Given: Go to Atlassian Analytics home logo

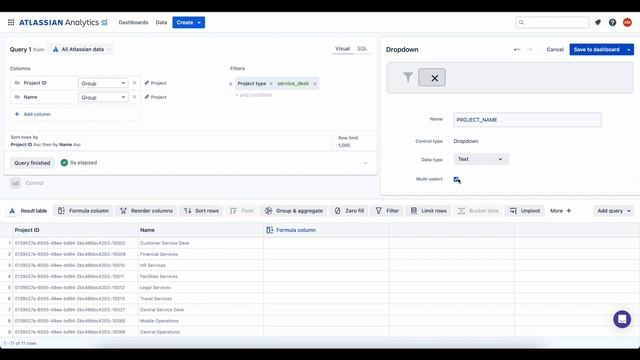Looking at the screenshot, I should [63, 22].
